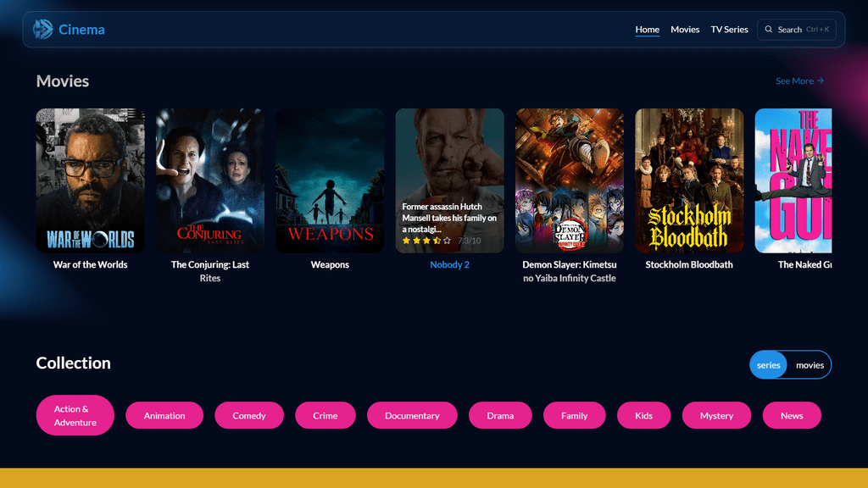Viewport: 868px width, 488px height.
Task: Go to the Home nav tab
Action: click(647, 30)
